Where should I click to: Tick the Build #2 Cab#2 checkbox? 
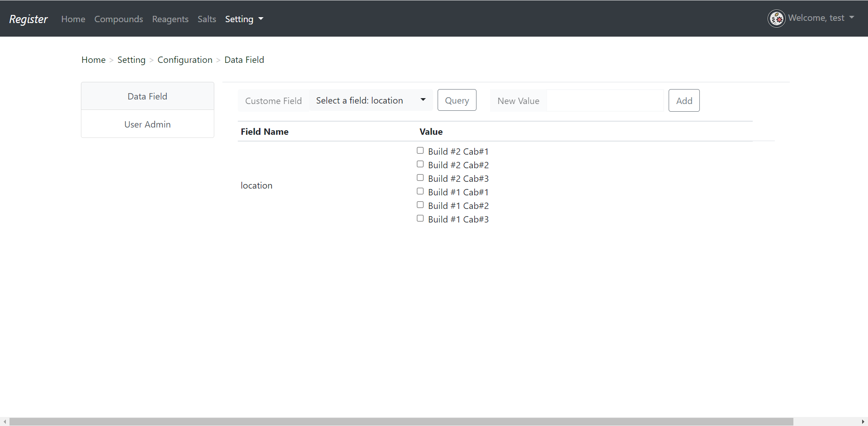[x=420, y=164]
